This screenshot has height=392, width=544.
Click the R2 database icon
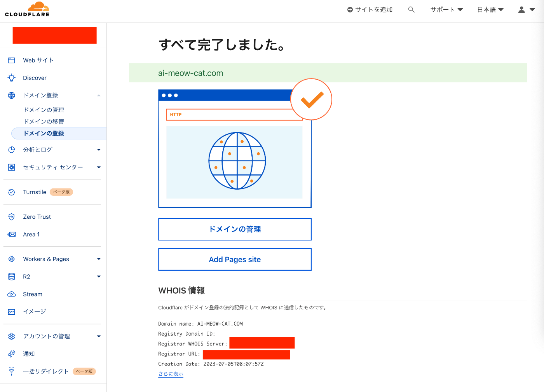12,277
